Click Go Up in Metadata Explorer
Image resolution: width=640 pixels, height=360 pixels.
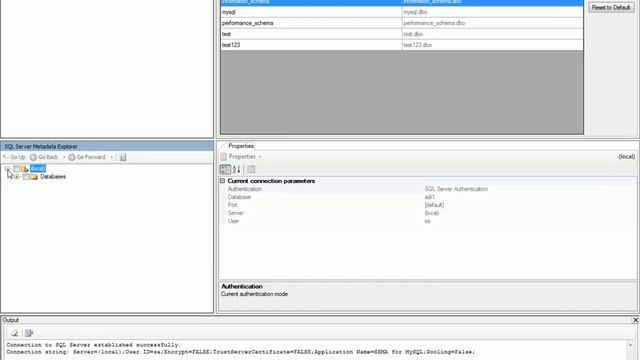tap(14, 157)
